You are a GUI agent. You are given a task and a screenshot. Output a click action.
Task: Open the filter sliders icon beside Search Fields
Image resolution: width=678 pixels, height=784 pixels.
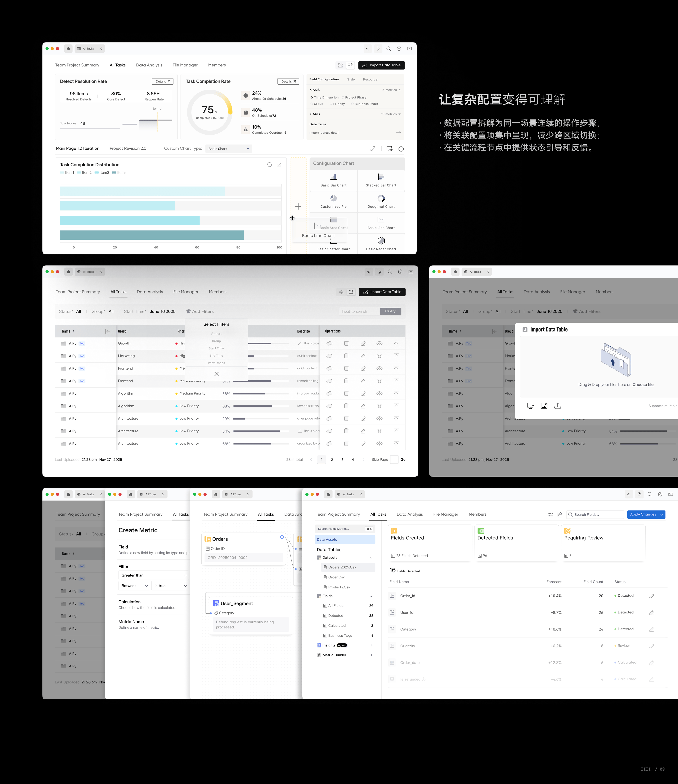click(550, 514)
